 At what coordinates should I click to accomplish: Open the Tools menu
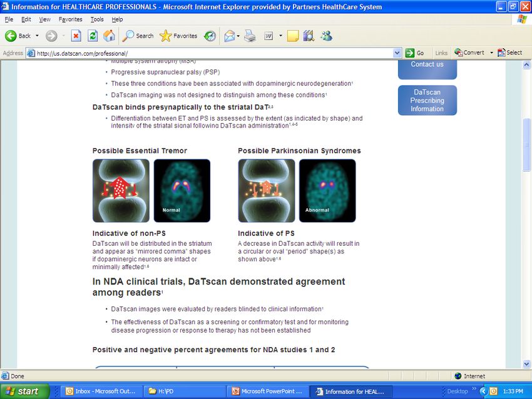pos(97,19)
